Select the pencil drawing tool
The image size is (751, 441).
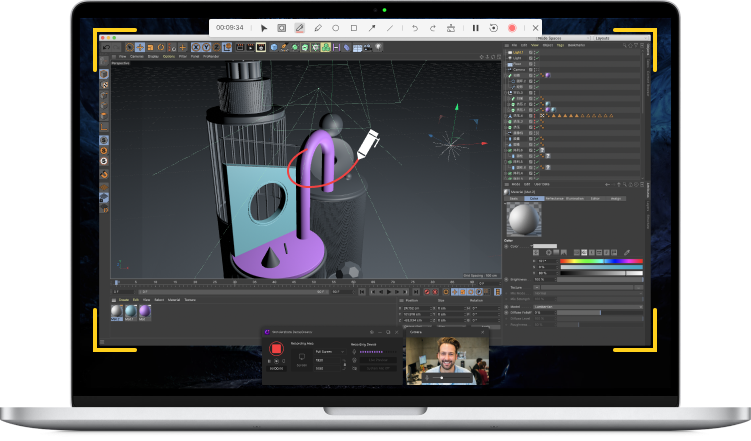pos(318,28)
